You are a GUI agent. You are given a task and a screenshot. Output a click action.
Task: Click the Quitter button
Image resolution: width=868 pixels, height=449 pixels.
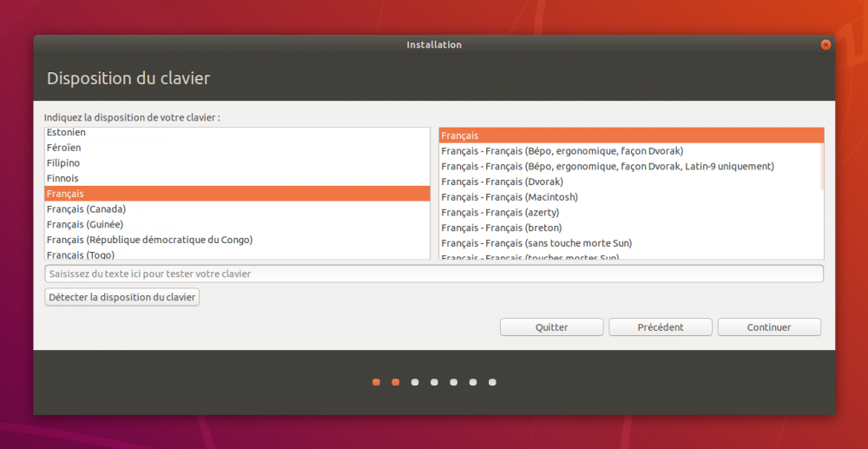click(551, 327)
